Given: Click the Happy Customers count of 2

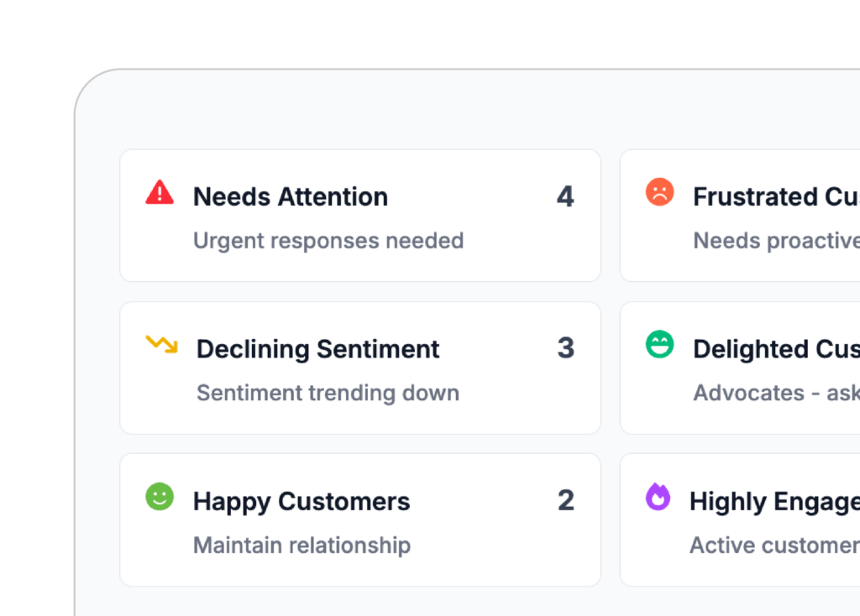Looking at the screenshot, I should click(565, 501).
